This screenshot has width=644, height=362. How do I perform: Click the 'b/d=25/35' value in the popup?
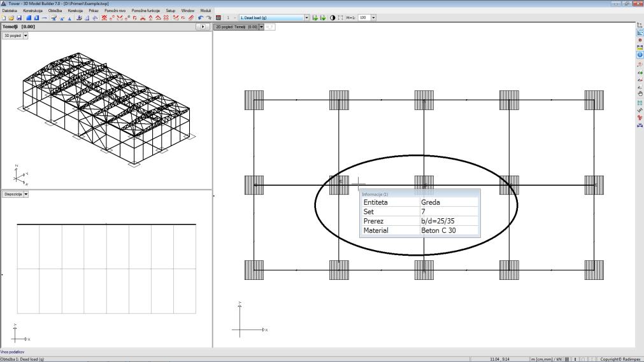tap(438, 221)
